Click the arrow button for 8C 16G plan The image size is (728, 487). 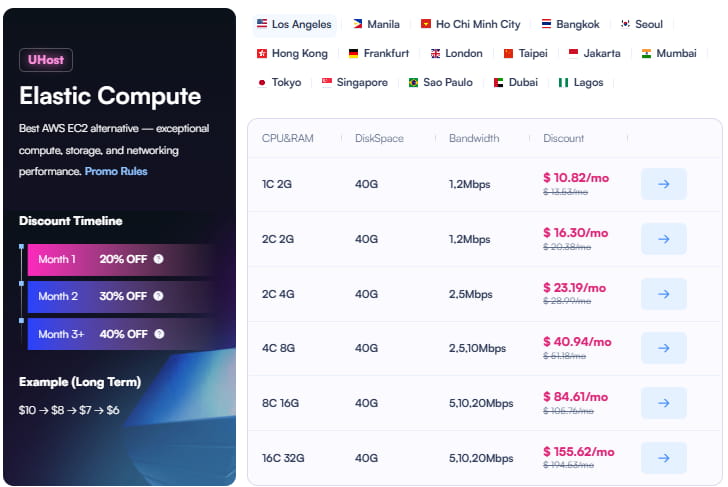click(x=663, y=403)
